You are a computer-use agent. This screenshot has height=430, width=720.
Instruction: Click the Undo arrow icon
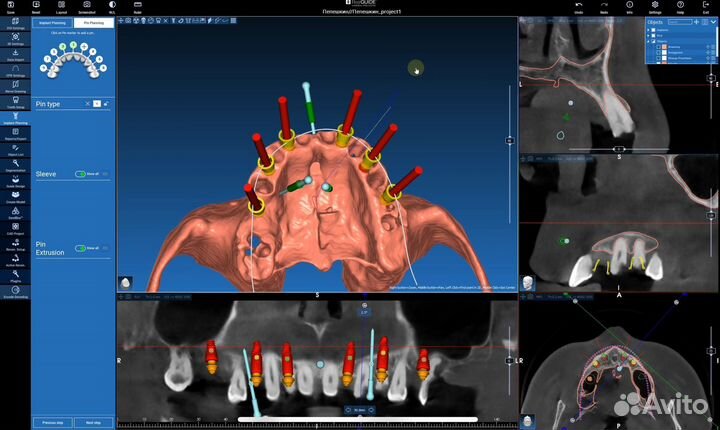pos(579,7)
